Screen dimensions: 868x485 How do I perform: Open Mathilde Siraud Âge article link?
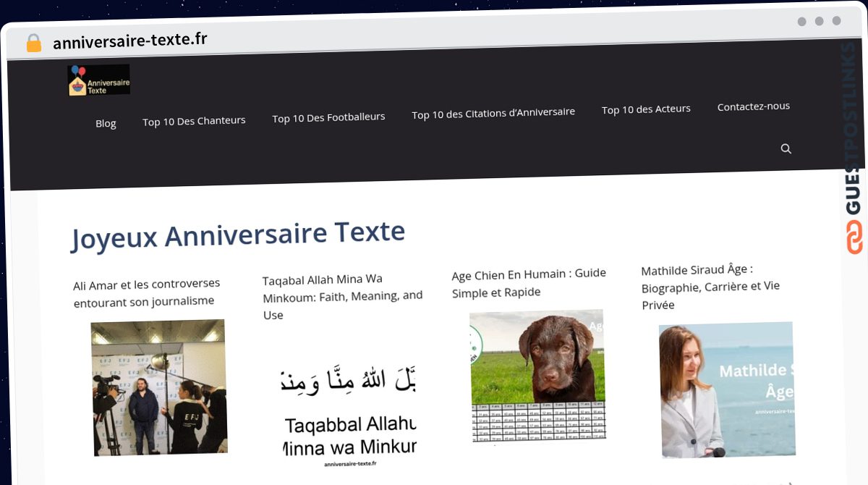[710, 287]
